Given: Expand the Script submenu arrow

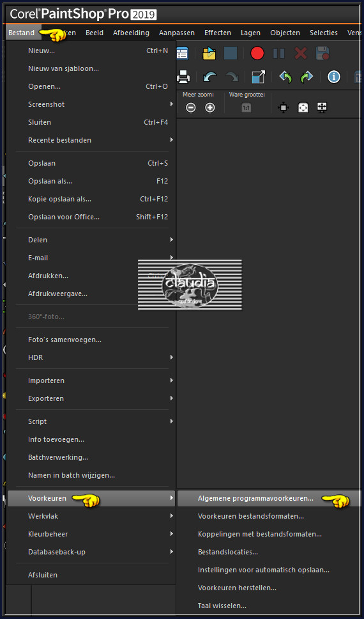Looking at the screenshot, I should 172,421.
